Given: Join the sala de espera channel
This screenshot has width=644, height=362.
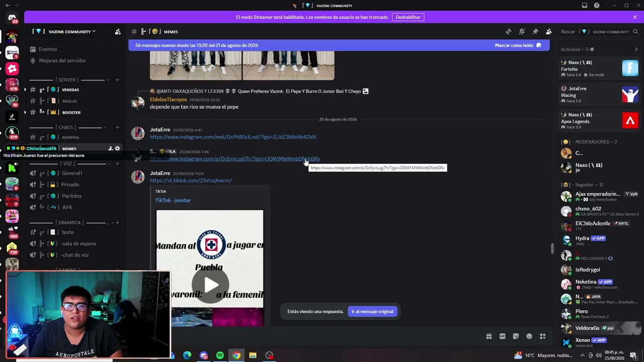Looking at the screenshot, I should (x=75, y=243).
